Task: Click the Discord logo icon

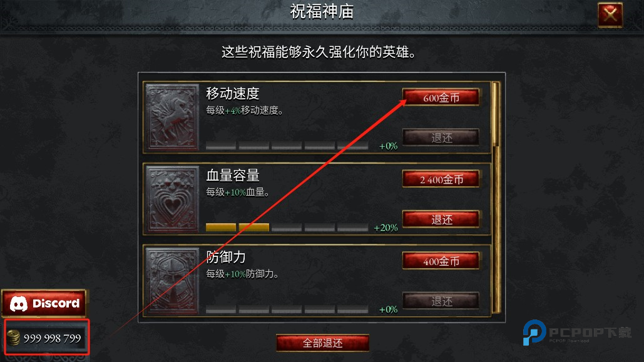Action: click(x=19, y=304)
